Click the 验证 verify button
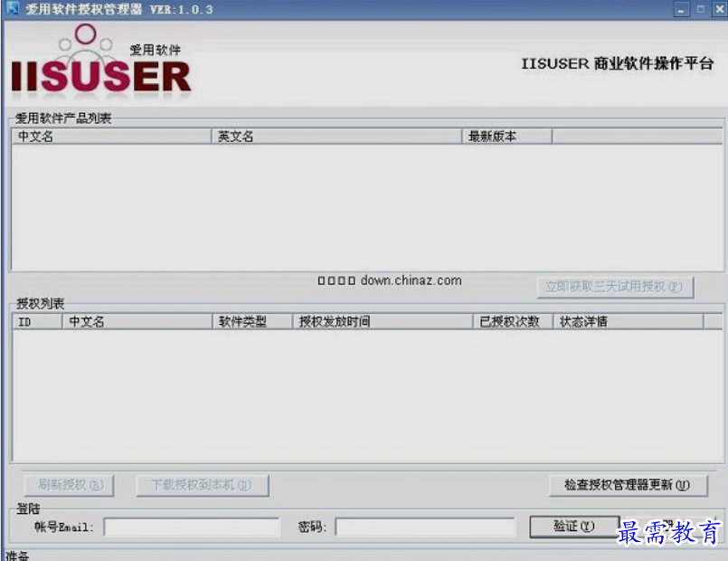The height and width of the screenshot is (561, 728). pos(574,527)
